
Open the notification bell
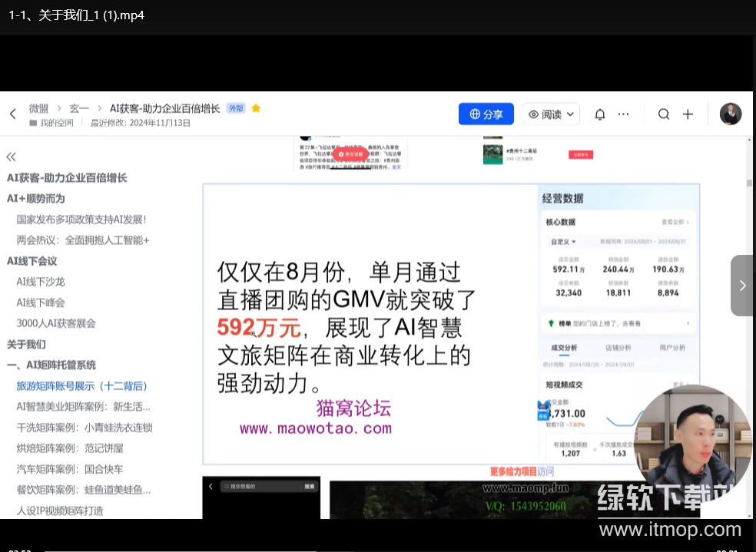click(600, 114)
